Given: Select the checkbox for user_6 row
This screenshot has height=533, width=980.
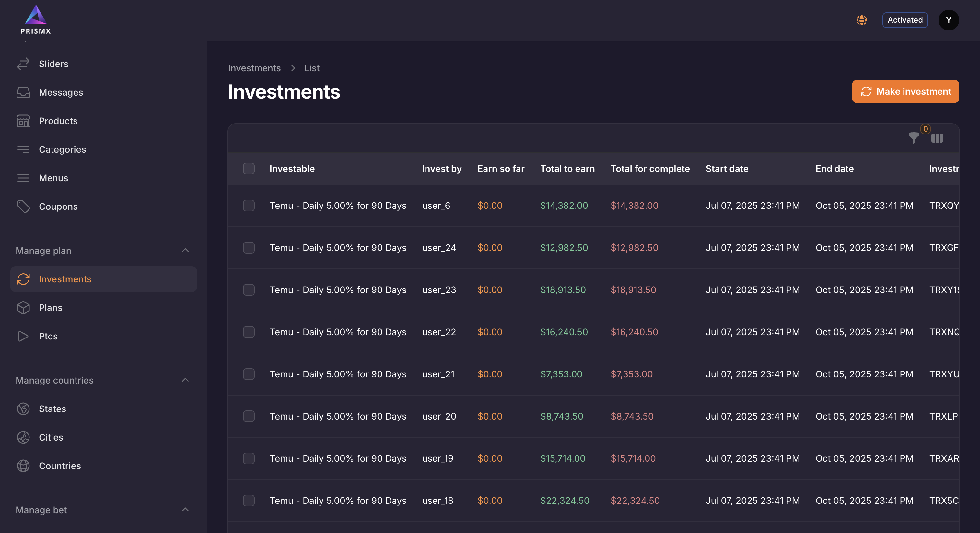Looking at the screenshot, I should [249, 206].
